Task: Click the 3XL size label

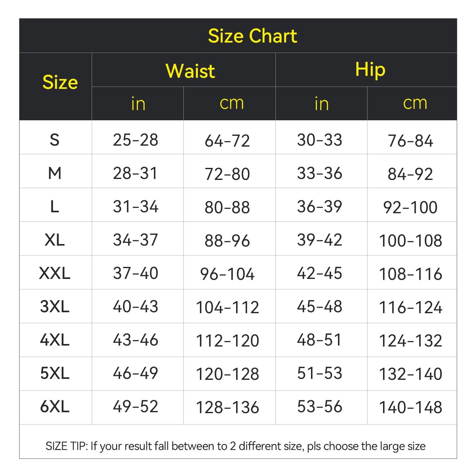Action: coord(55,307)
